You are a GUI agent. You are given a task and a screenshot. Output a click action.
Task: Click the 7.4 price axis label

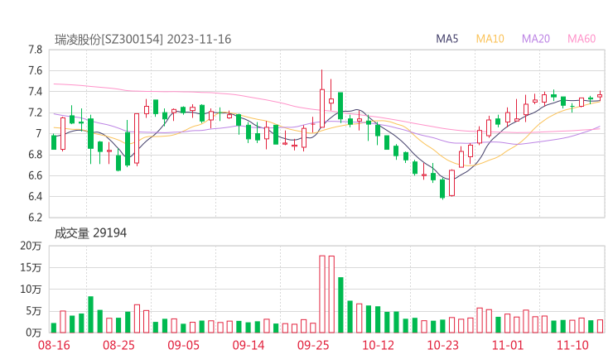point(35,92)
